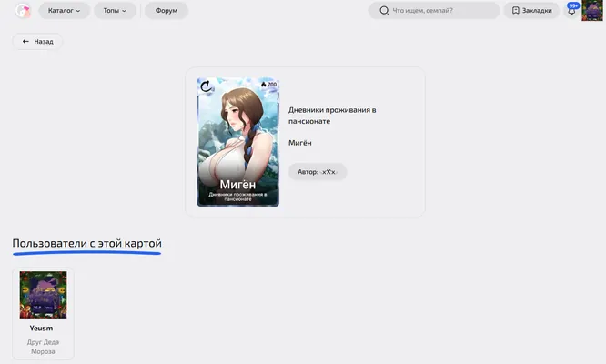Click the Мигён character name link
The height and width of the screenshot is (364, 606).
[300, 143]
